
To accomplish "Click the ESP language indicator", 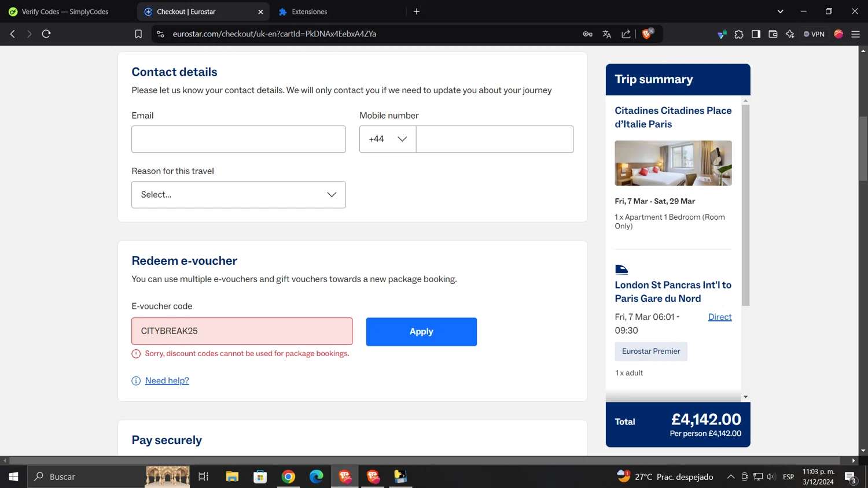I will (788, 476).
